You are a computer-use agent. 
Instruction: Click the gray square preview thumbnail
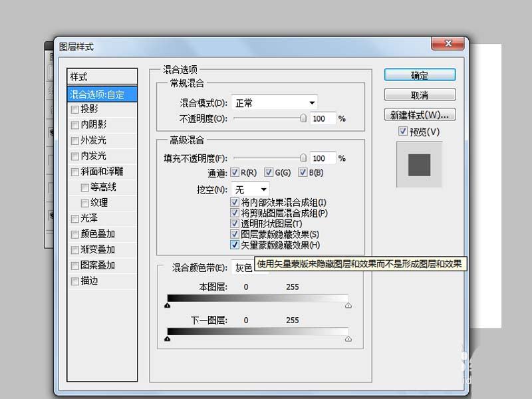[x=420, y=165]
